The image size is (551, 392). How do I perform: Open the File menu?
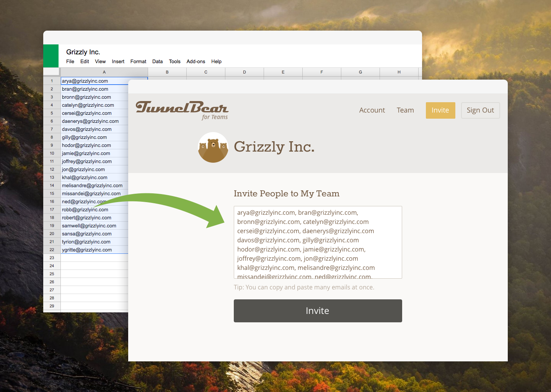pos(70,62)
